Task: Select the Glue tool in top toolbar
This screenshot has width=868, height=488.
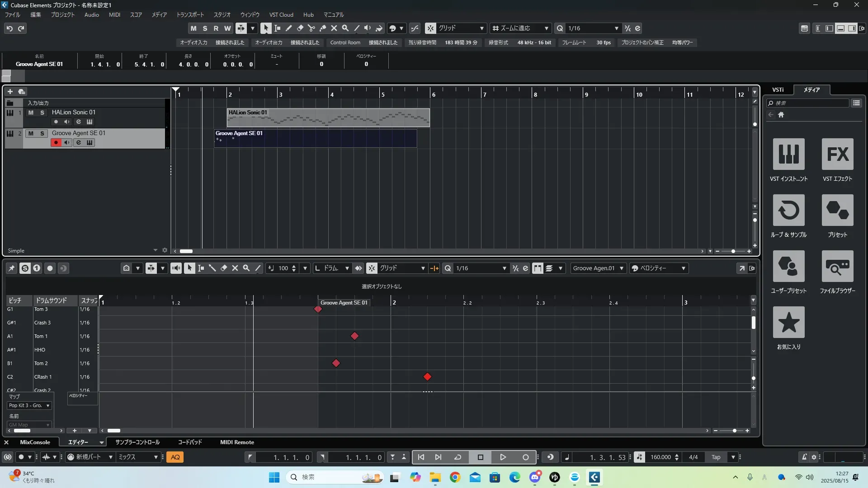Action: 323,28
